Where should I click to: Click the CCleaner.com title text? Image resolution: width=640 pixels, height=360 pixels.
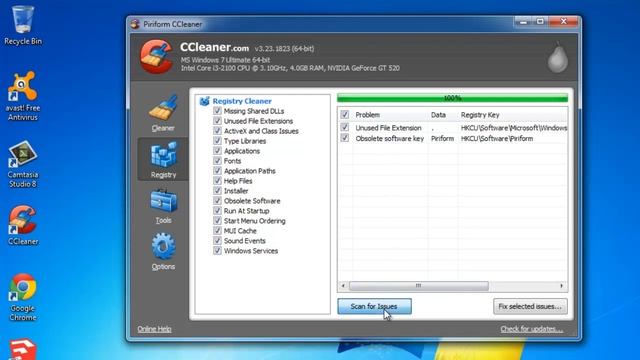click(x=214, y=47)
